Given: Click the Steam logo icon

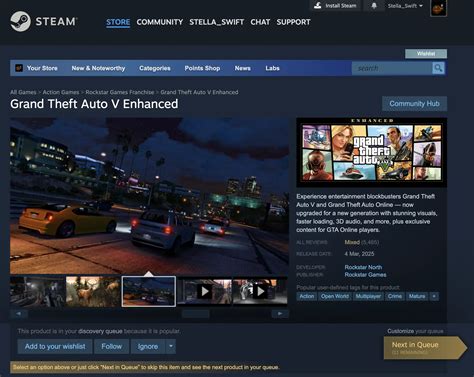Looking at the screenshot, I should click(20, 22).
